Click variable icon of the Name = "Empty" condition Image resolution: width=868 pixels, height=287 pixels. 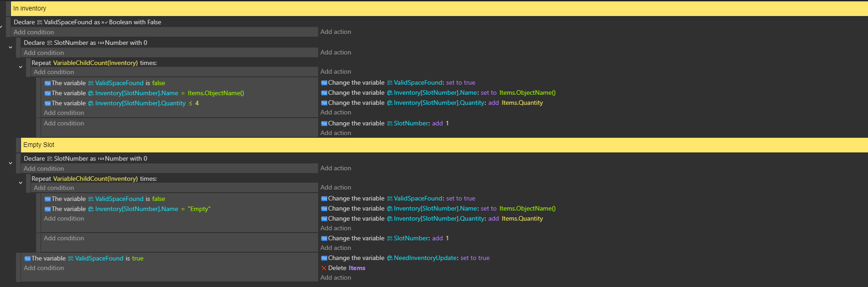[x=48, y=209]
